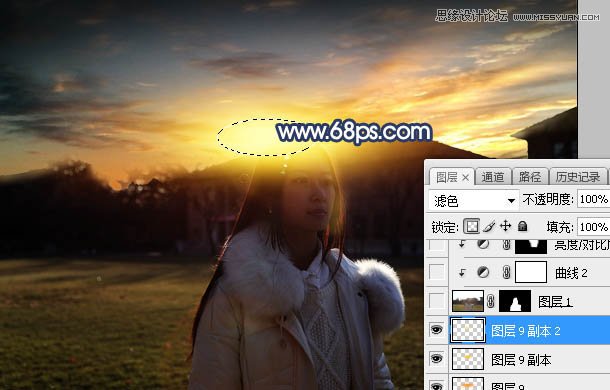Click the 图层 9 副本 2 layer name

526,331
